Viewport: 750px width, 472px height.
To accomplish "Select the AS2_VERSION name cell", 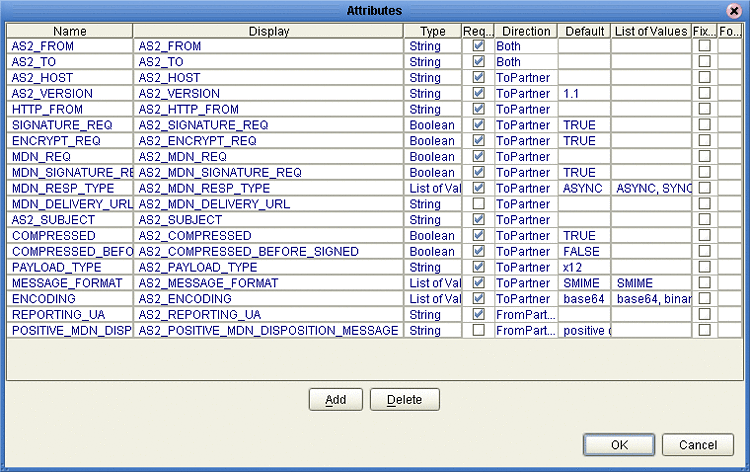I will point(70,93).
